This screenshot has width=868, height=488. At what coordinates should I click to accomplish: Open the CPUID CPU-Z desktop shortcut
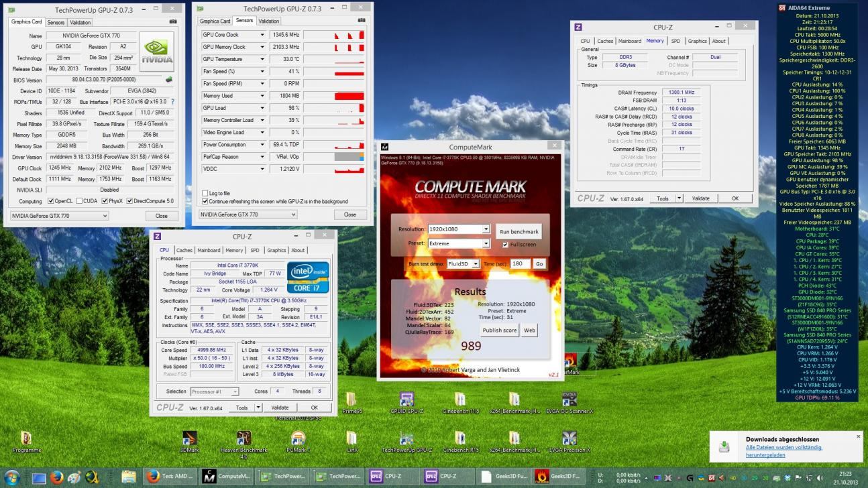point(406,403)
